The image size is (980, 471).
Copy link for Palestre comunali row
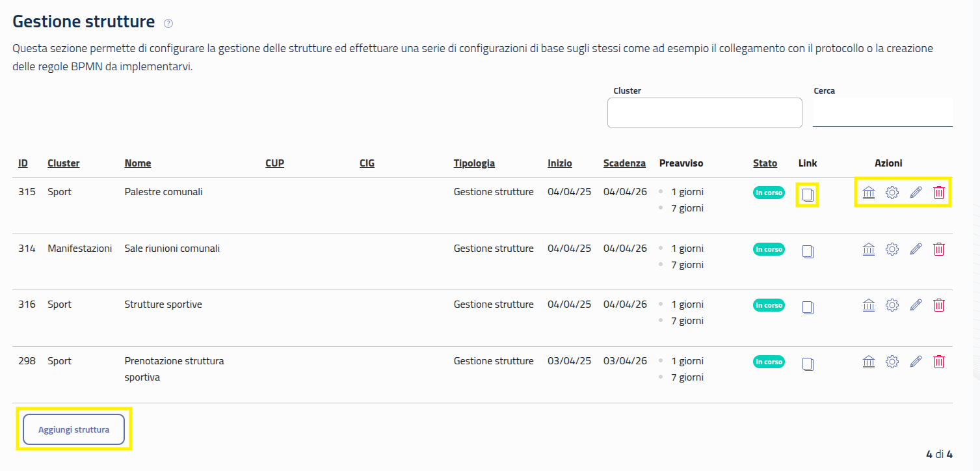pos(808,195)
